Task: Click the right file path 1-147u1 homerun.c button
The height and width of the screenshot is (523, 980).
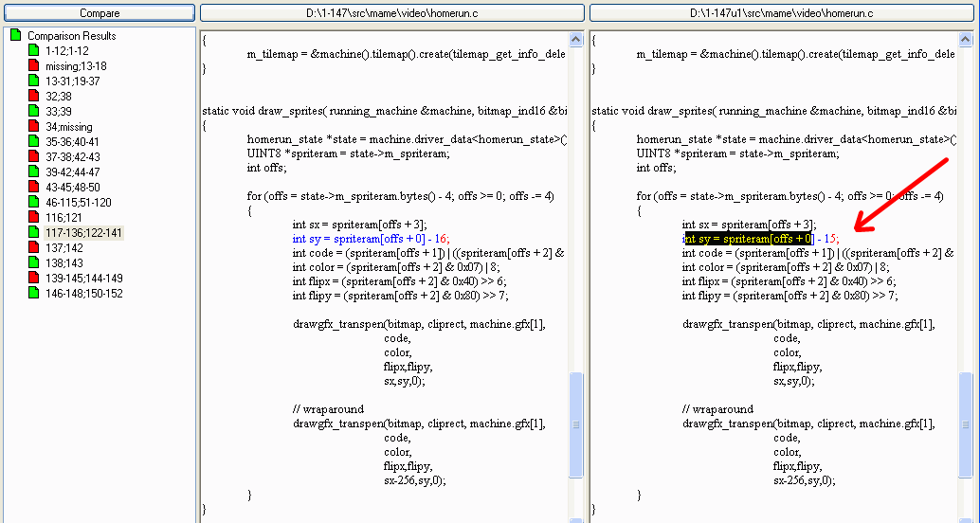Action: pyautogui.click(x=781, y=13)
